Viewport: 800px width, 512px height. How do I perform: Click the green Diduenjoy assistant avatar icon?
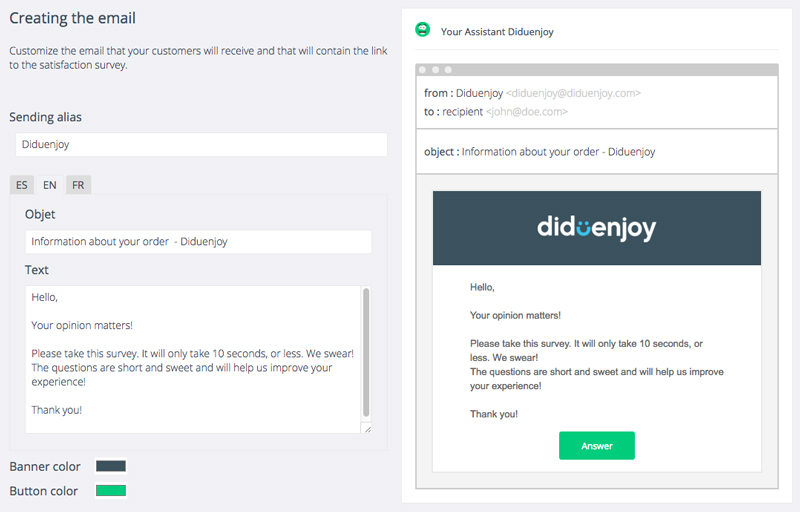pos(422,30)
